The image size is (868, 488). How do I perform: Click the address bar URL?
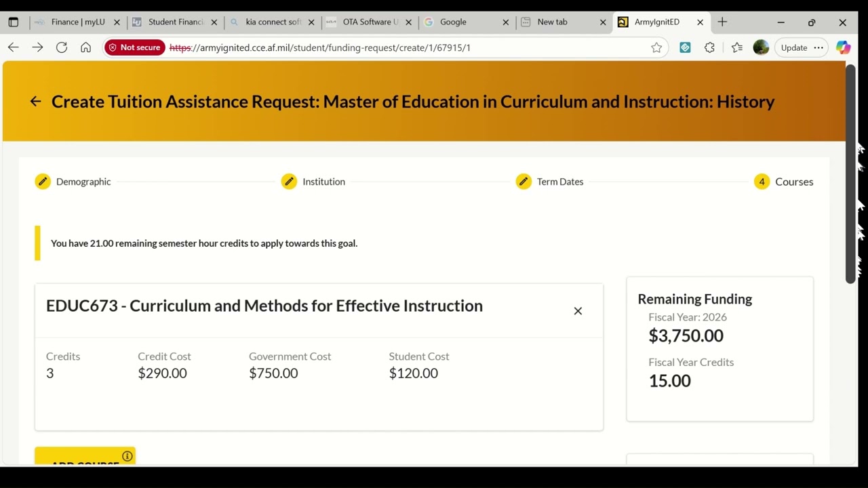point(319,47)
